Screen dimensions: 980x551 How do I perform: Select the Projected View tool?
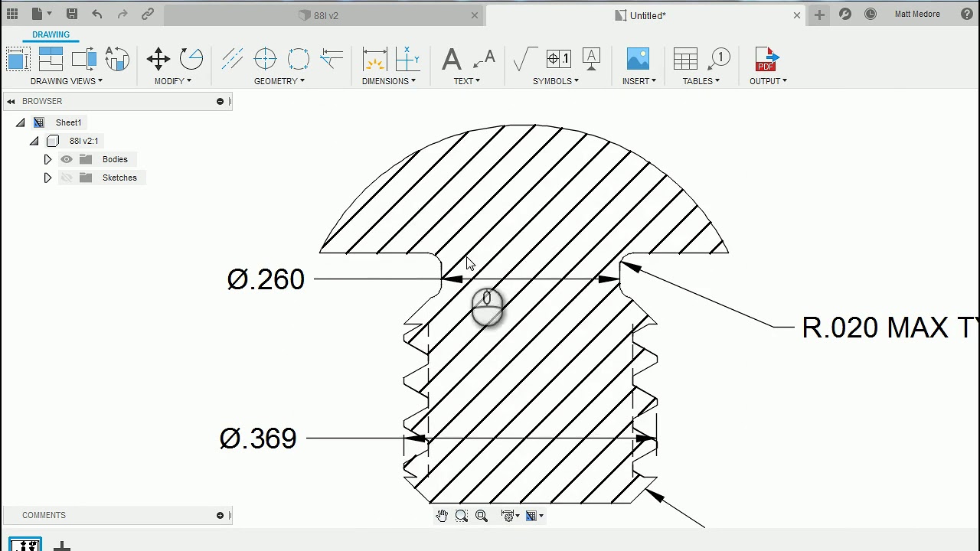pyautogui.click(x=51, y=59)
